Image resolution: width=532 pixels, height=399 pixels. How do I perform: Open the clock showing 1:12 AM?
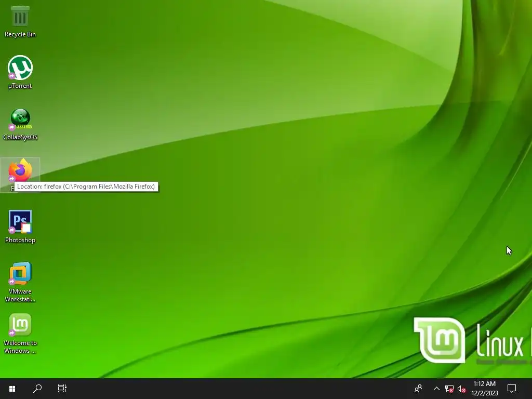click(485, 389)
